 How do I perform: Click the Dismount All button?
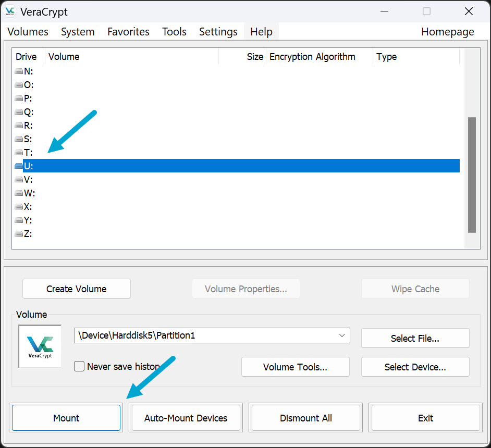[x=305, y=418]
